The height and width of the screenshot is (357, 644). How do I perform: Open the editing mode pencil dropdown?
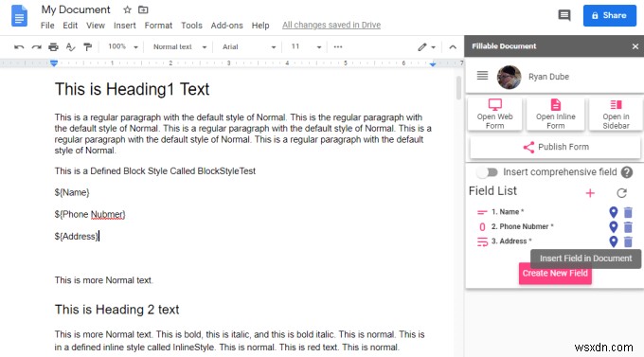(426, 47)
